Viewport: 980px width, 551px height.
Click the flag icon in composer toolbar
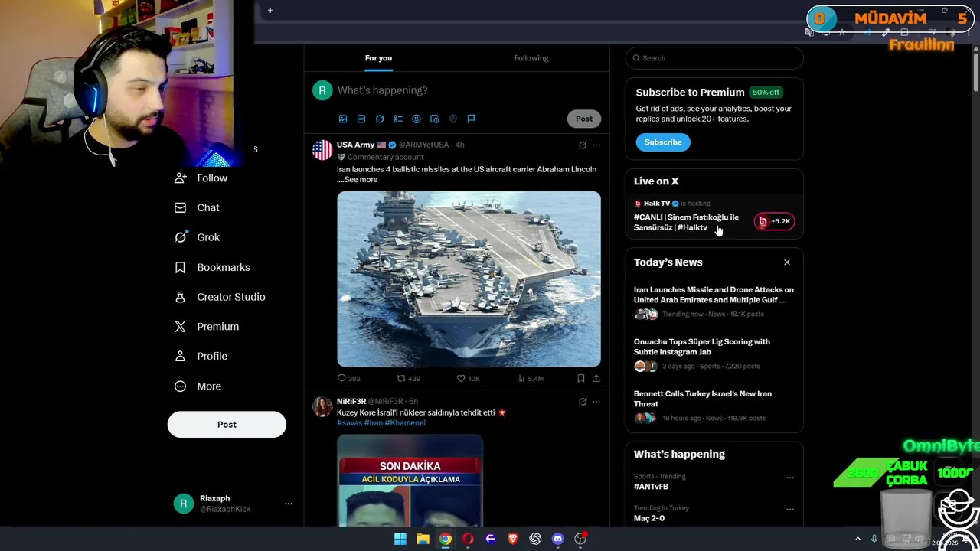(472, 119)
